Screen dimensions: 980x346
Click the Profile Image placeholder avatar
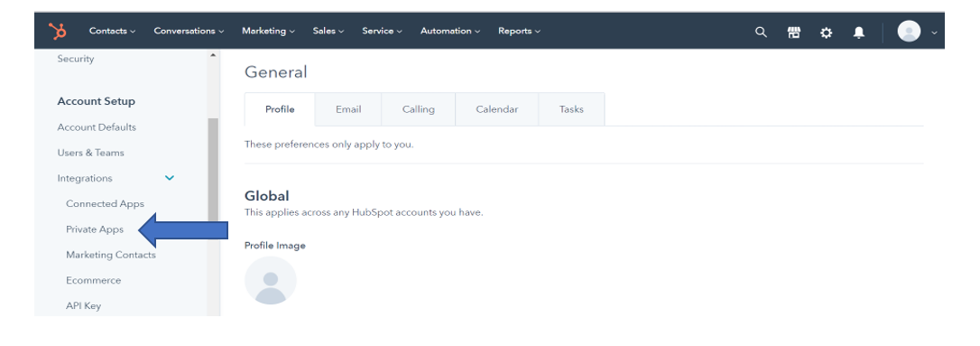pos(270,280)
